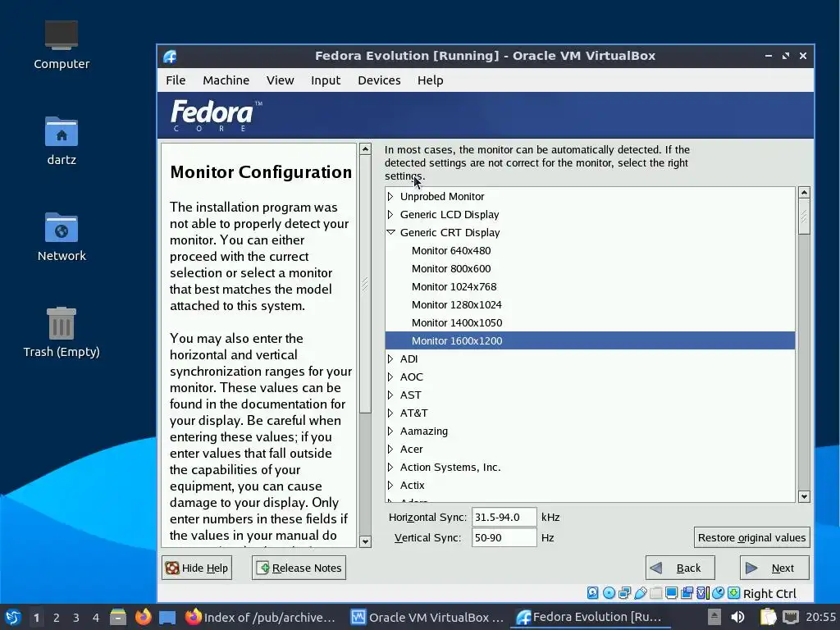Expand the AT&T manufacturer node
This screenshot has height=630, width=840.
coord(390,413)
